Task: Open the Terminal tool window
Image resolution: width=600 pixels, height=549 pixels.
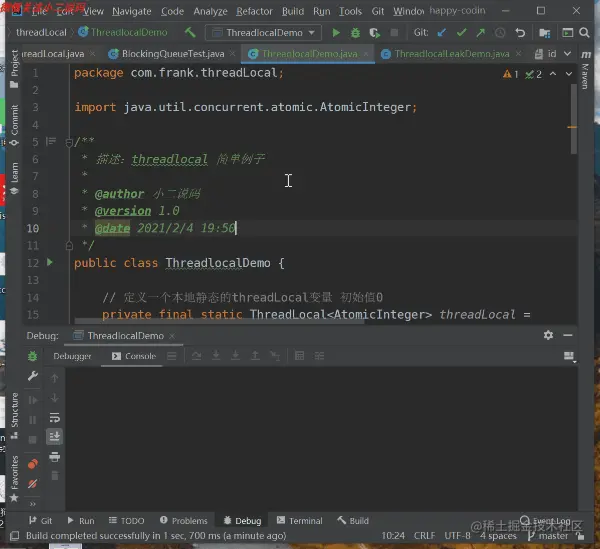Action: (300, 521)
